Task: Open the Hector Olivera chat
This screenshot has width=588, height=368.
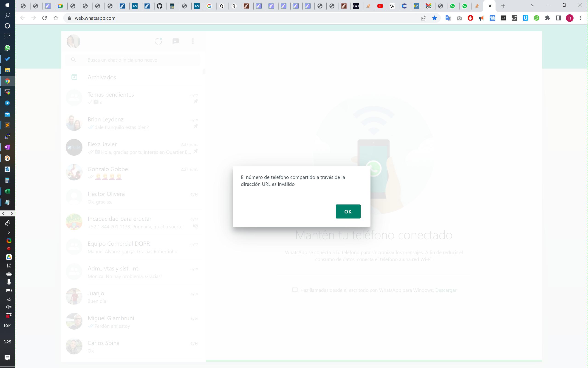Action: 133,197
